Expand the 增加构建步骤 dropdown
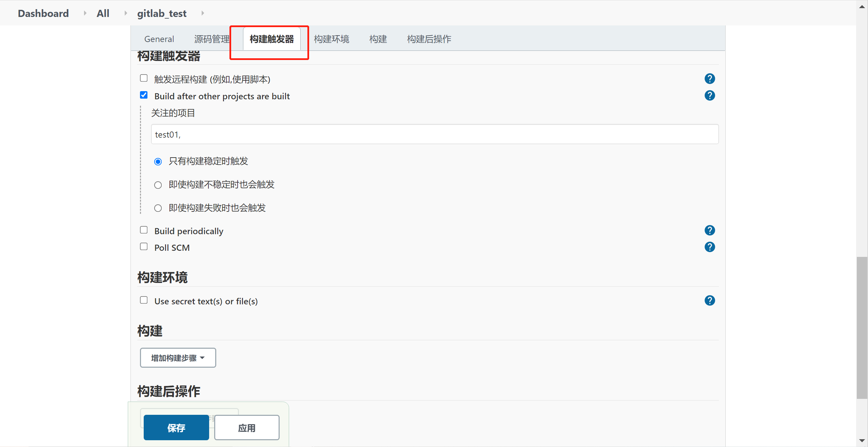 pos(178,358)
